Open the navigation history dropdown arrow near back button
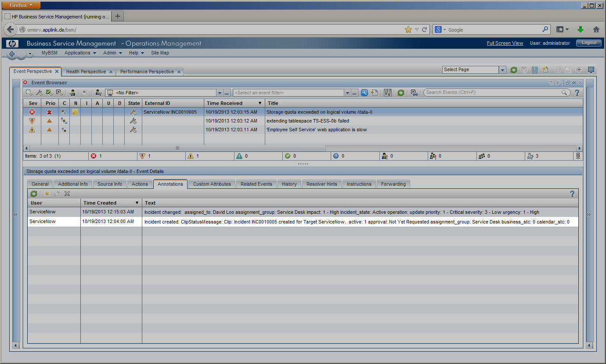The width and height of the screenshot is (606, 364). 30,54
